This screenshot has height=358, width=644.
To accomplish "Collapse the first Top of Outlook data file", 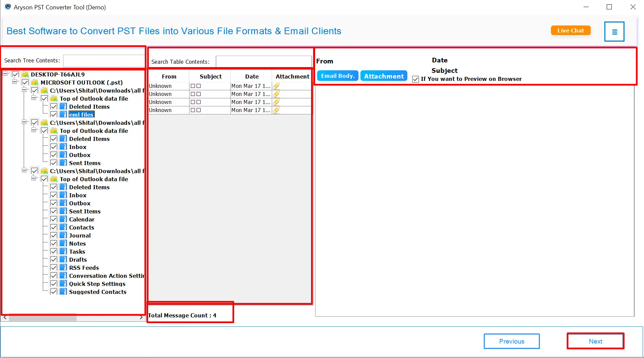I will (x=34, y=98).
